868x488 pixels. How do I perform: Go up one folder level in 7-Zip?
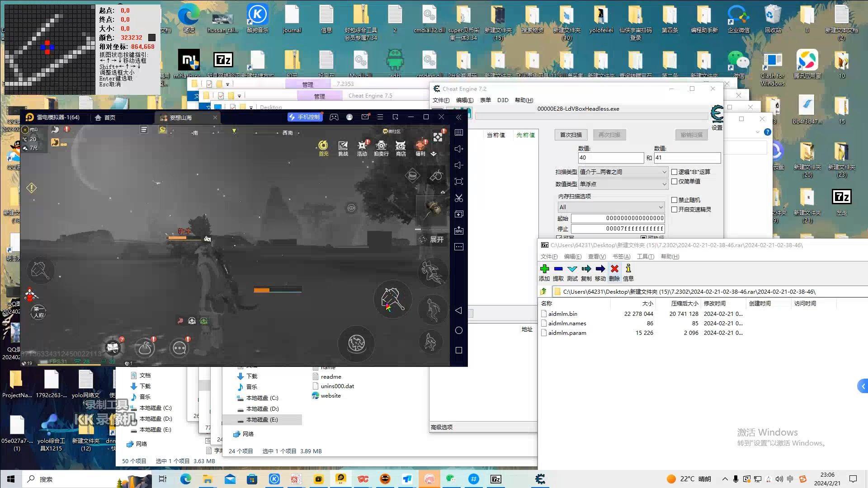click(x=544, y=291)
